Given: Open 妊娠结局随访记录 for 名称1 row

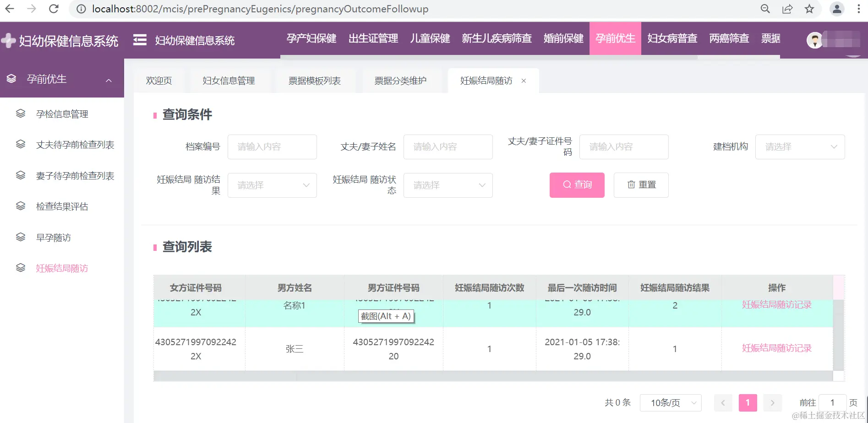Looking at the screenshot, I should (777, 305).
